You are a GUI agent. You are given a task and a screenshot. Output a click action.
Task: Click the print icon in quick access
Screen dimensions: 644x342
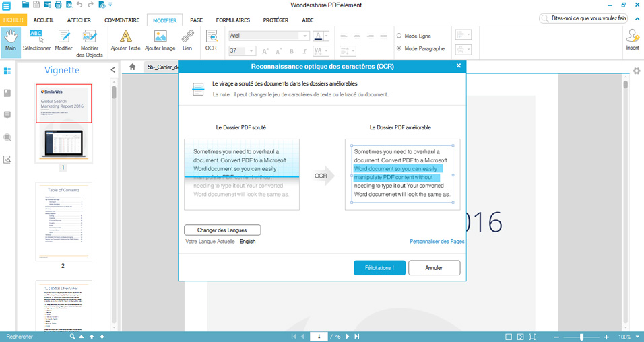(x=59, y=5)
